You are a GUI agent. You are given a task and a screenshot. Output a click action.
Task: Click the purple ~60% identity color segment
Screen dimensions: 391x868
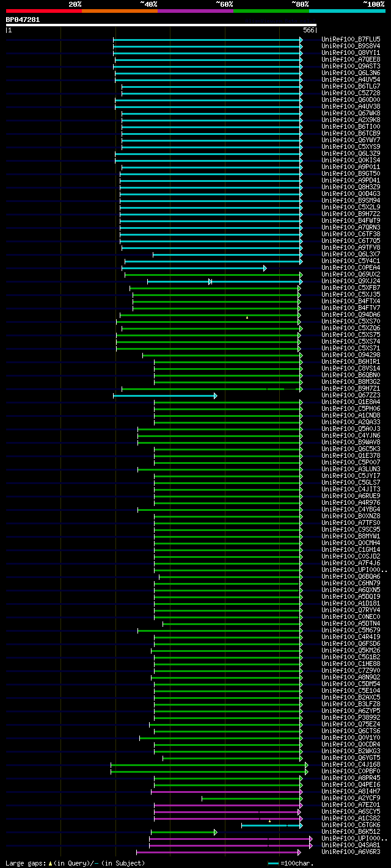click(195, 10)
